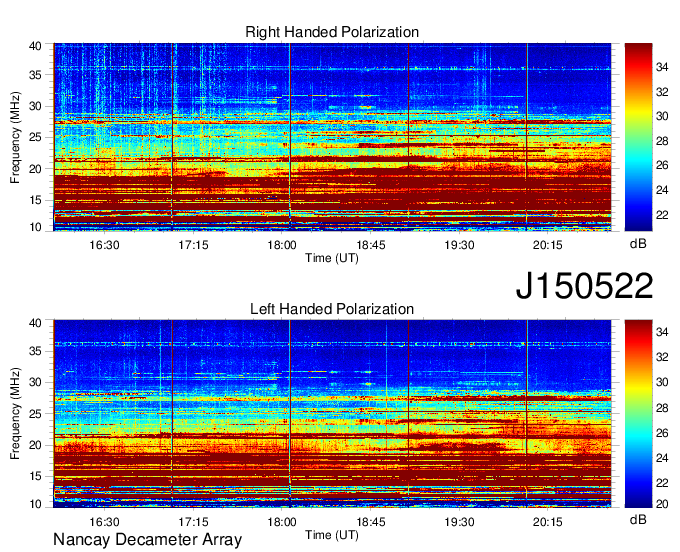Viewport: 680px width, 552px height.
Task: Click the 20 MHz tick label on the top plot
Action: tap(36, 169)
